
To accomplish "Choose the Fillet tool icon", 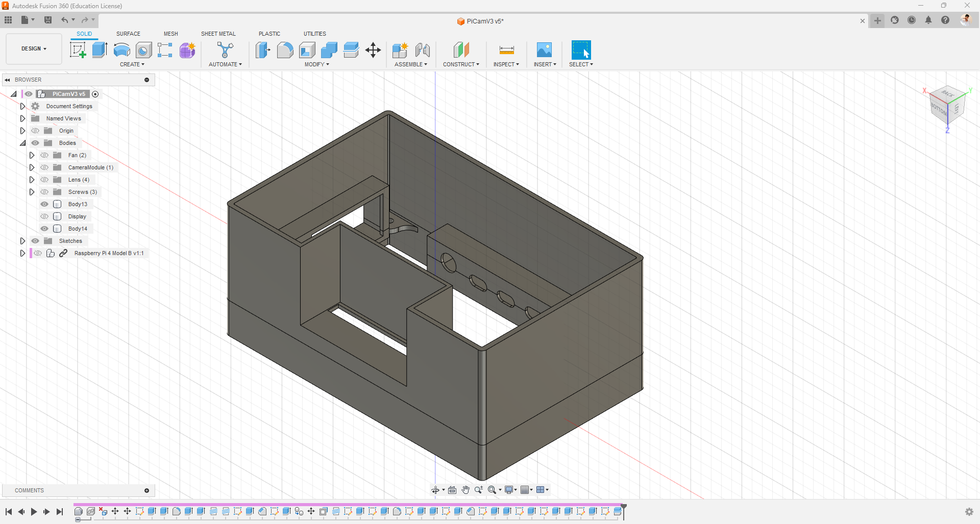I will (x=285, y=50).
